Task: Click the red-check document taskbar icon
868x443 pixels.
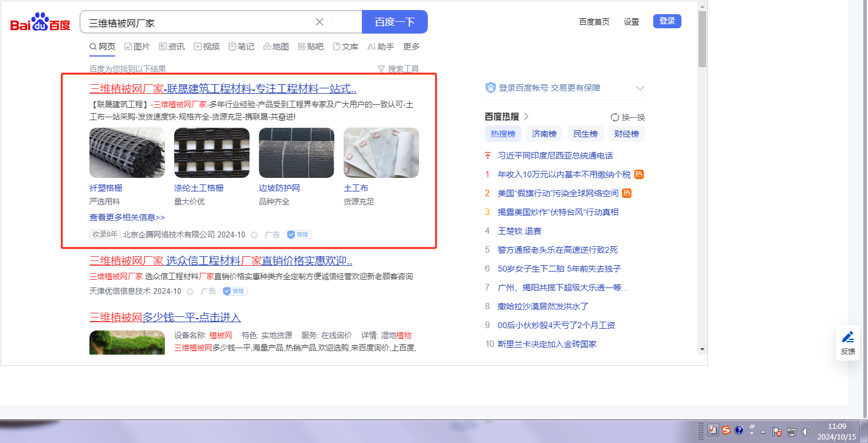Action: click(x=713, y=430)
